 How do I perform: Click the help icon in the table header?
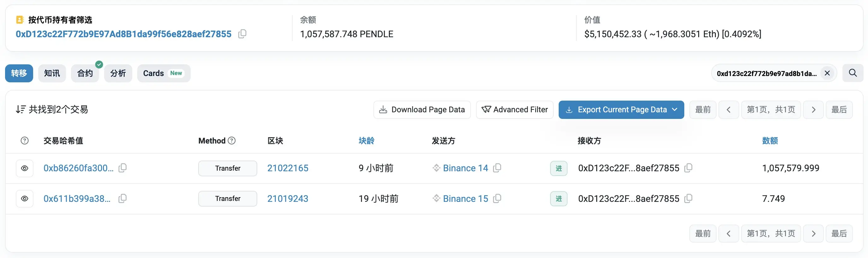coord(24,140)
